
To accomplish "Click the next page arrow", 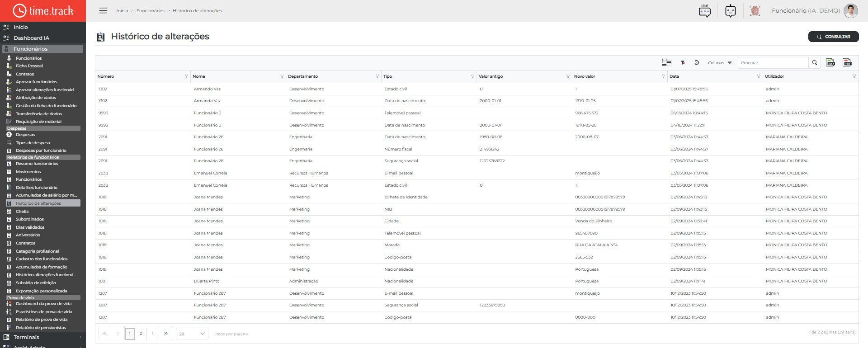I will [153, 334].
